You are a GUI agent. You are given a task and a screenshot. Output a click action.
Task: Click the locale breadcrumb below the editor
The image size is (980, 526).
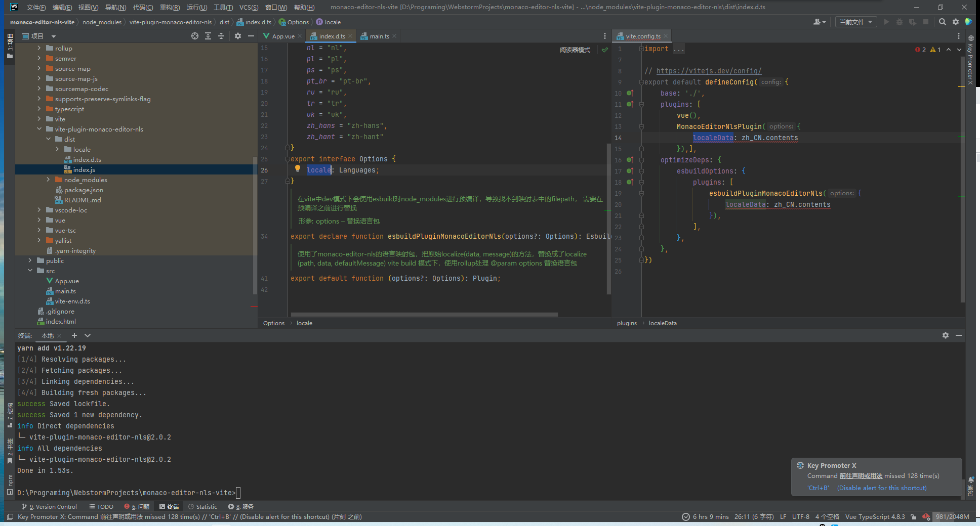304,323
